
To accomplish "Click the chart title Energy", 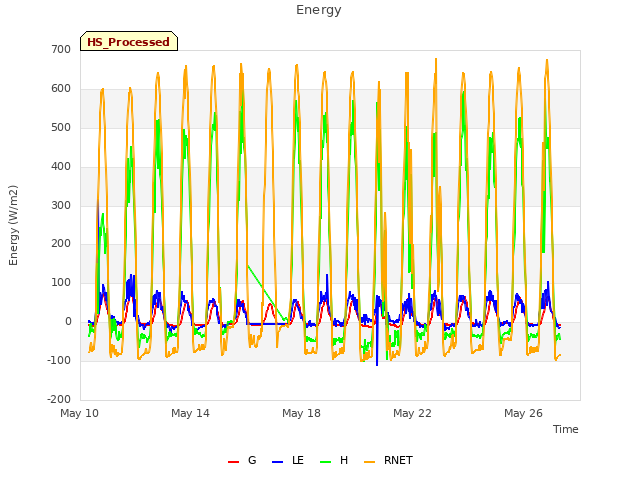I will coord(319,10).
